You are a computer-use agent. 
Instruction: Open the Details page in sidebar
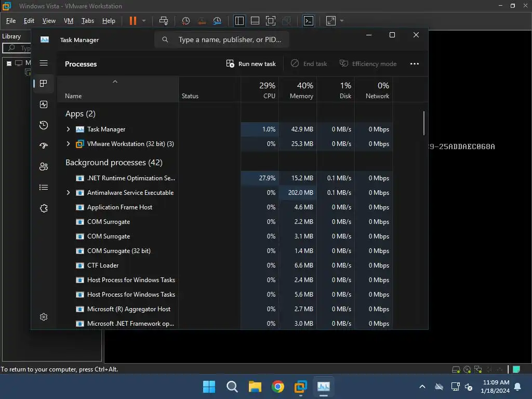pos(44,187)
